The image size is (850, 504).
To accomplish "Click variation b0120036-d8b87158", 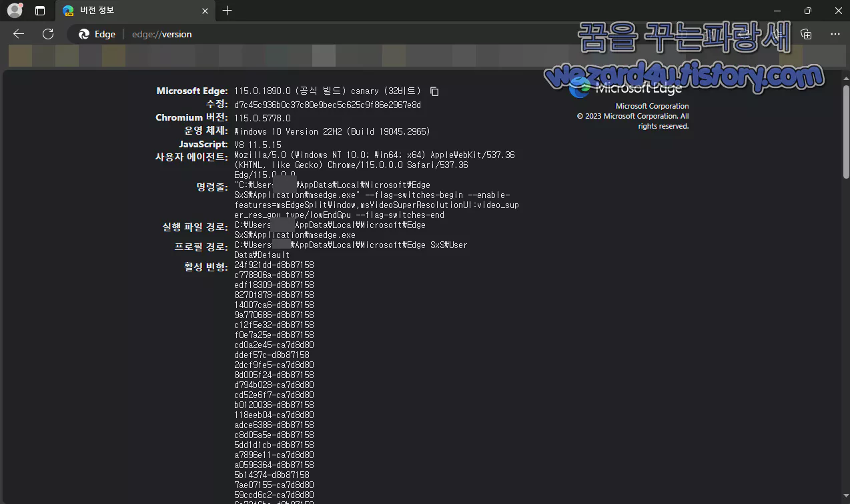I will pyautogui.click(x=274, y=405).
